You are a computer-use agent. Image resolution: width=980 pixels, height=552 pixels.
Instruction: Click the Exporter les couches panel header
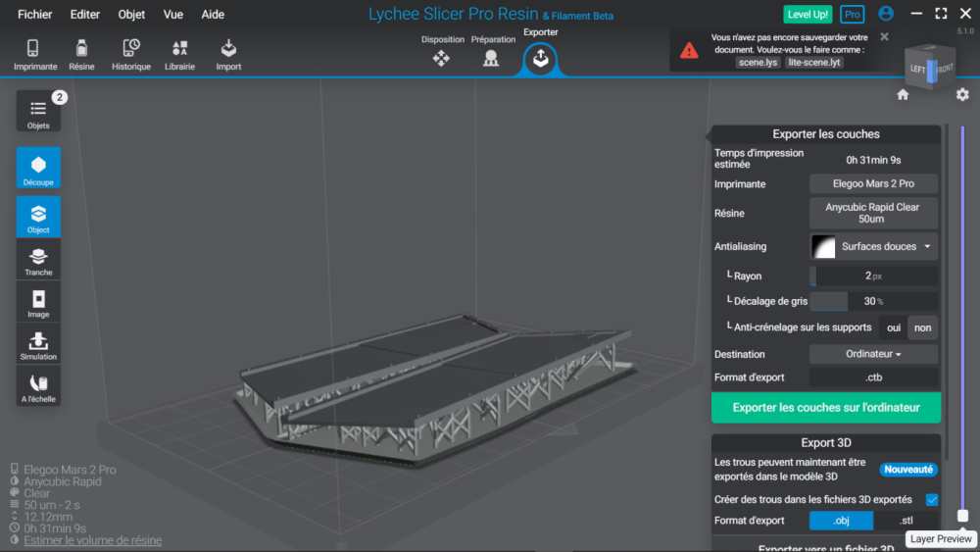pos(825,134)
